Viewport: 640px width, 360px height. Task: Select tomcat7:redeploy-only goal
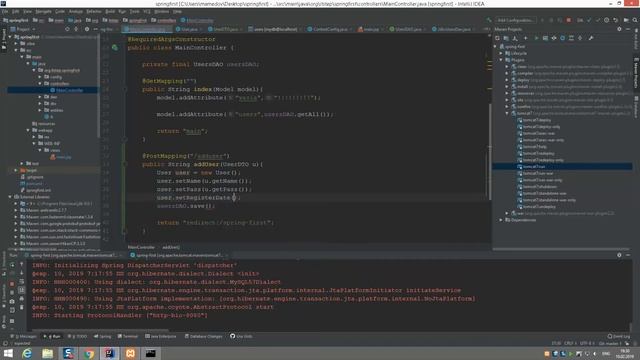pyautogui.click(x=543, y=160)
